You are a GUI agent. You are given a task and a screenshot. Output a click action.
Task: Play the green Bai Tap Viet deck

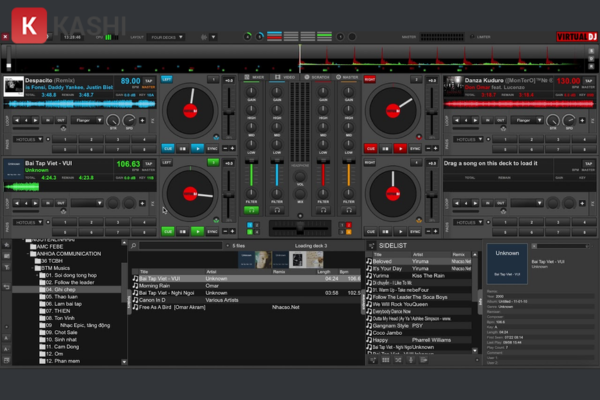(x=197, y=232)
